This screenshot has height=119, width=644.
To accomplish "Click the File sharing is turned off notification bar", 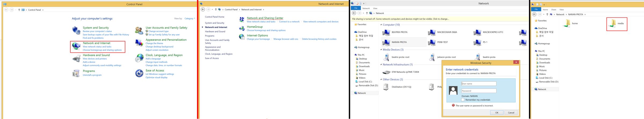I will tap(440, 19).
